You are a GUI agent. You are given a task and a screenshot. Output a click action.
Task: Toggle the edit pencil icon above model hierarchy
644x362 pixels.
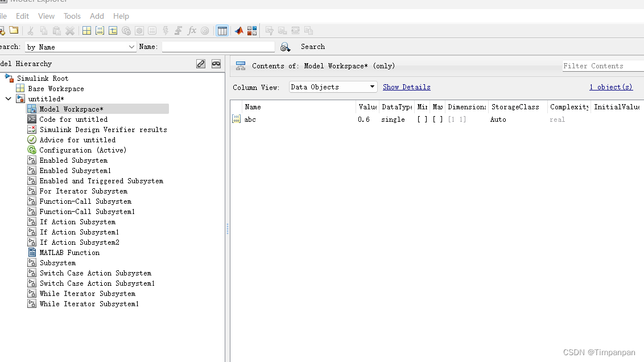[201, 64]
